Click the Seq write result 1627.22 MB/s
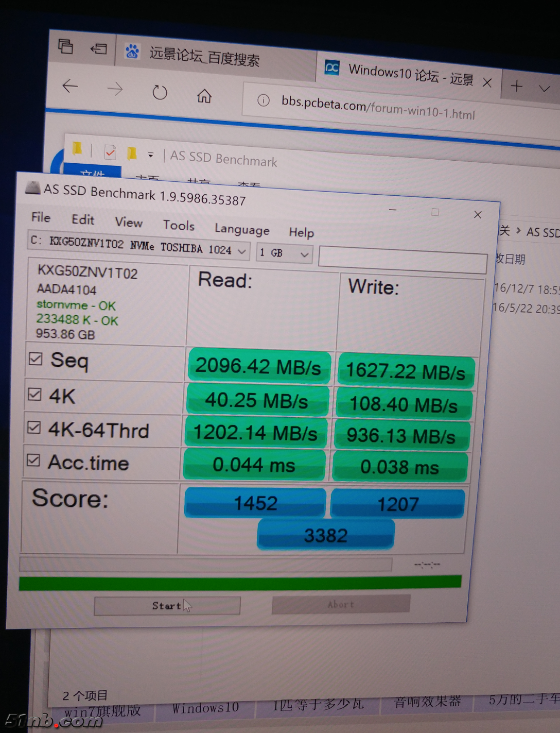 [406, 371]
